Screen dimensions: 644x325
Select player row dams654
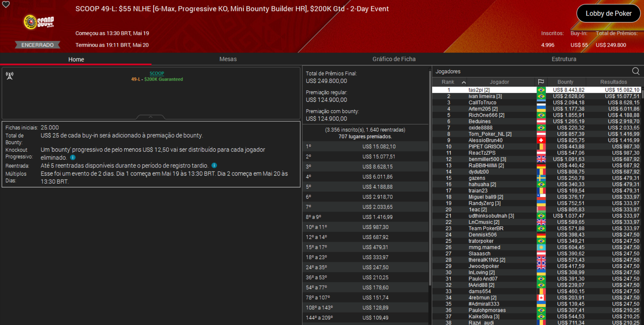pyautogui.click(x=537, y=291)
